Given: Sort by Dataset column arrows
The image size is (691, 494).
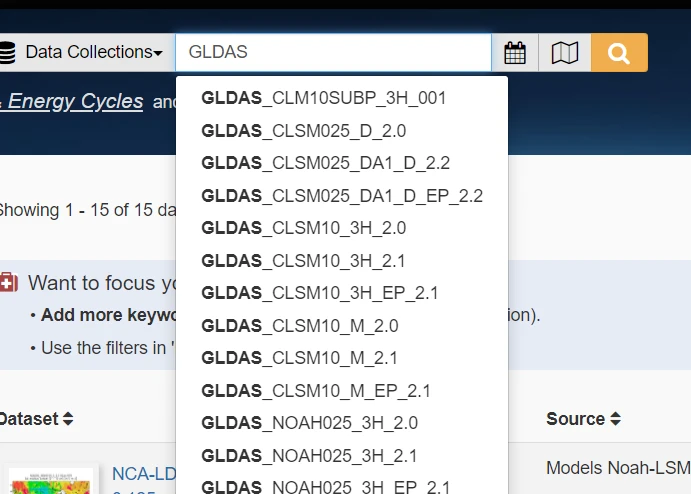Looking at the screenshot, I should [68, 419].
